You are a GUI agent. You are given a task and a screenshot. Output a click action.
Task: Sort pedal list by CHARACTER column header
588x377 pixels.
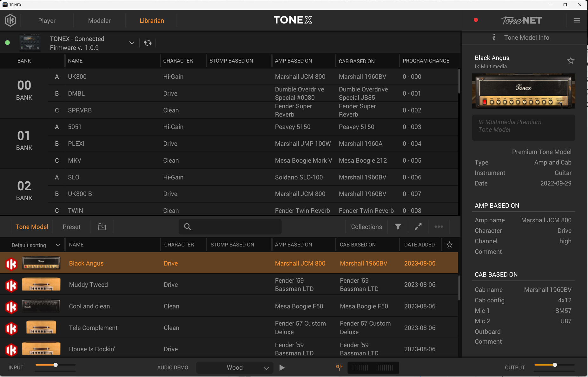coord(178,61)
